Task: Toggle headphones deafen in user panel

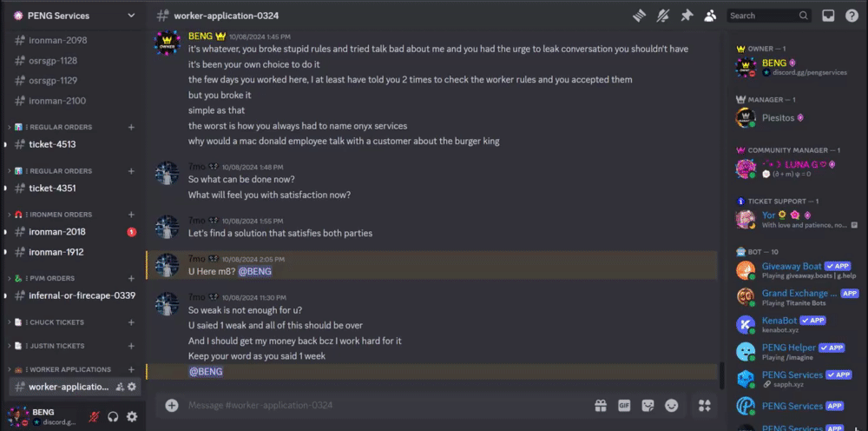Action: coord(112,416)
